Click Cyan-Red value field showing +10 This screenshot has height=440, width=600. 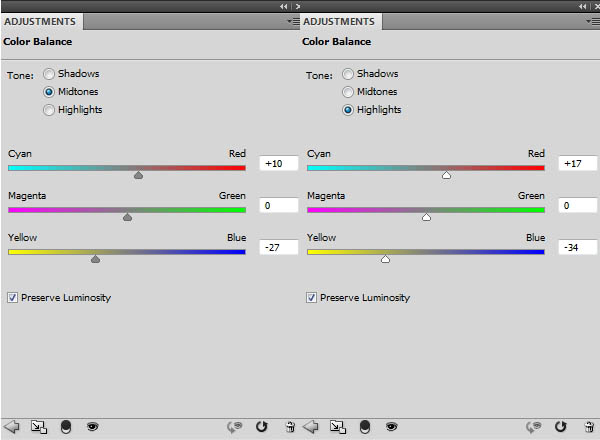279,163
